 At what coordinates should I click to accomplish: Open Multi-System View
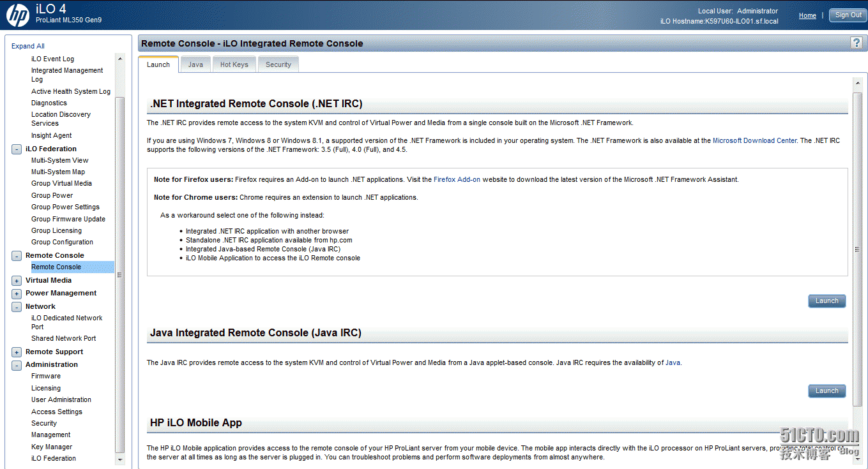coord(60,160)
